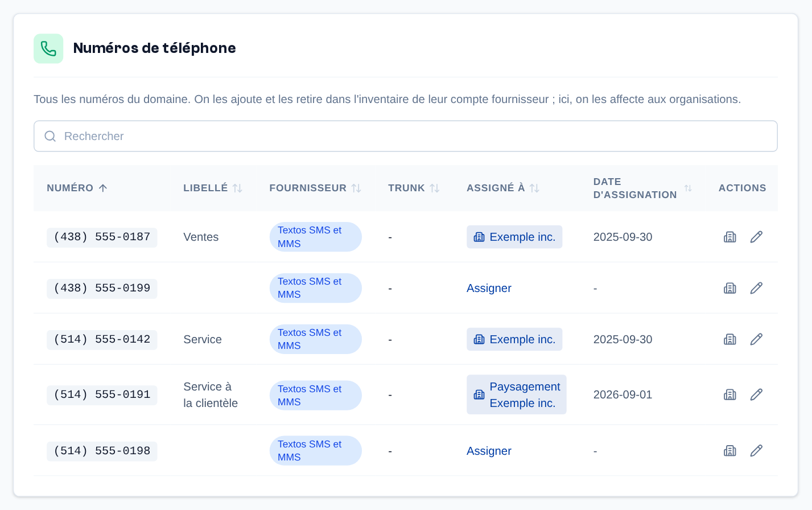
Task: Click the Textos SMS et MMS tag for (514) 555-0198
Action: [315, 451]
